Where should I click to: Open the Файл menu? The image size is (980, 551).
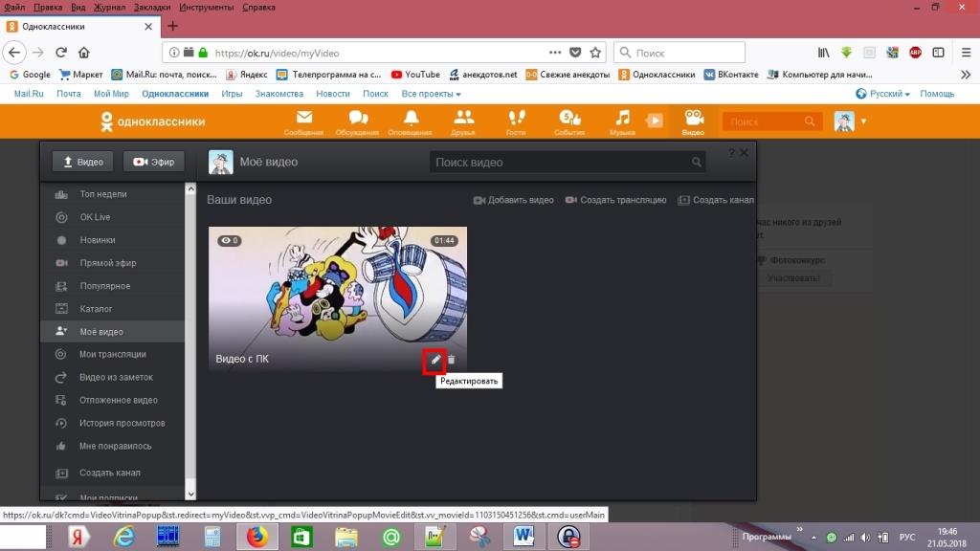(14, 8)
